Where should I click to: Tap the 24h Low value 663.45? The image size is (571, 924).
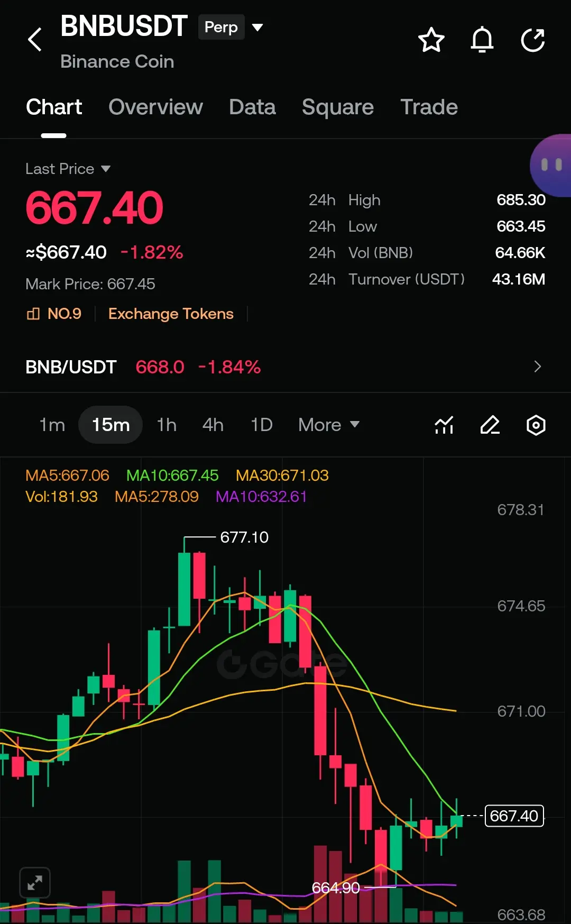[521, 226]
